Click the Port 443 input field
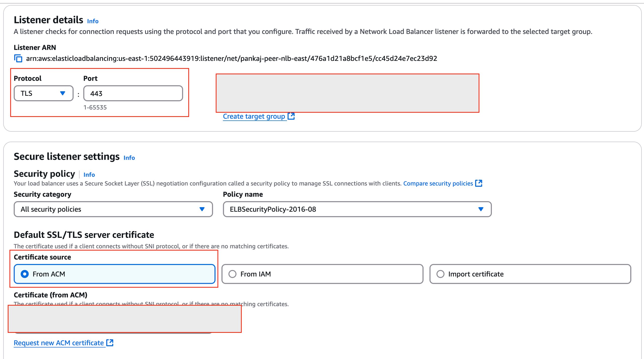This screenshot has height=359, width=644. [133, 94]
